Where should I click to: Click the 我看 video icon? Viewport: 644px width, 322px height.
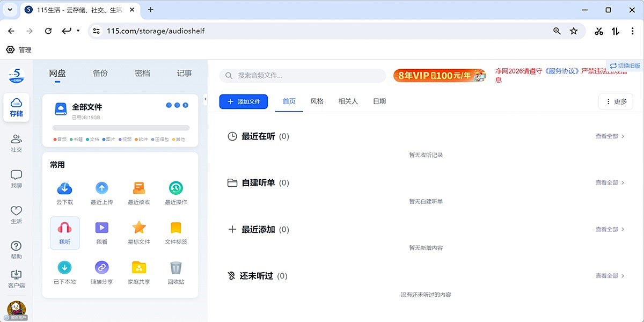101,228
